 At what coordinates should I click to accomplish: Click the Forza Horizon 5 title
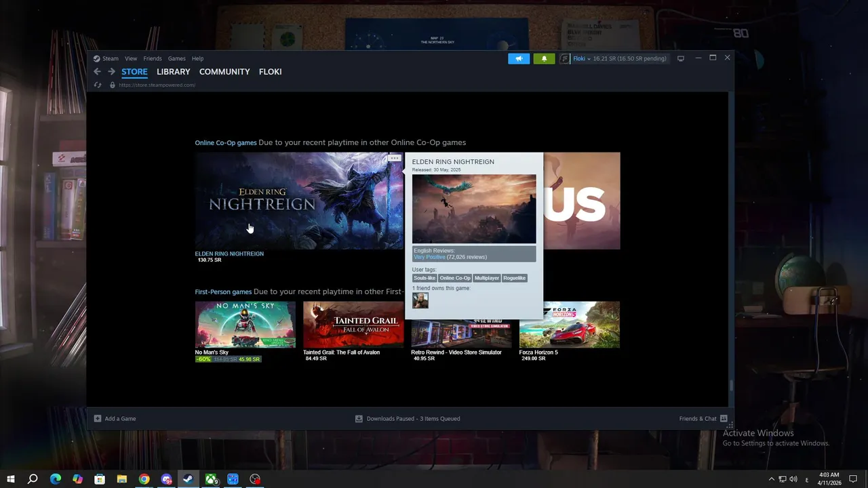[538, 352]
